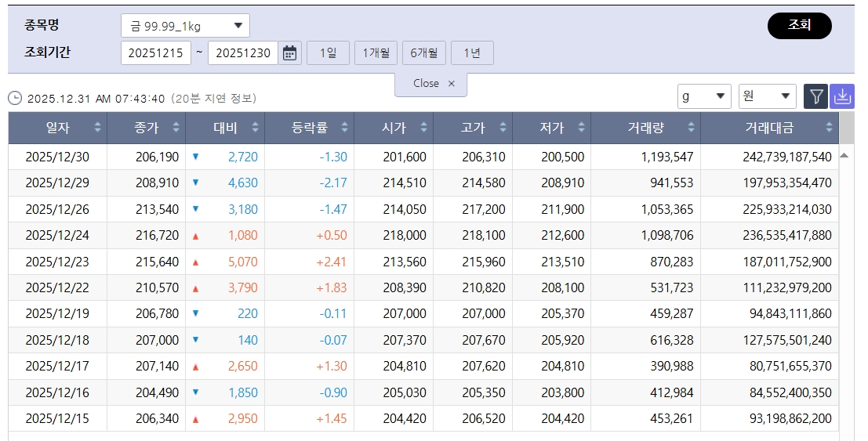868x441 pixels.
Task: Sort by the 저가 column arrows
Action: (581, 127)
